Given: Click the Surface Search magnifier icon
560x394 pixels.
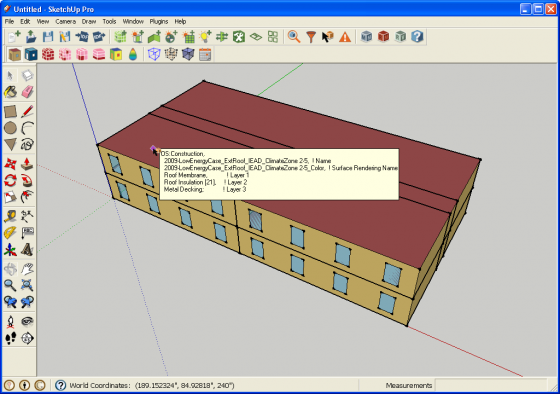Looking at the screenshot, I should (x=294, y=37).
